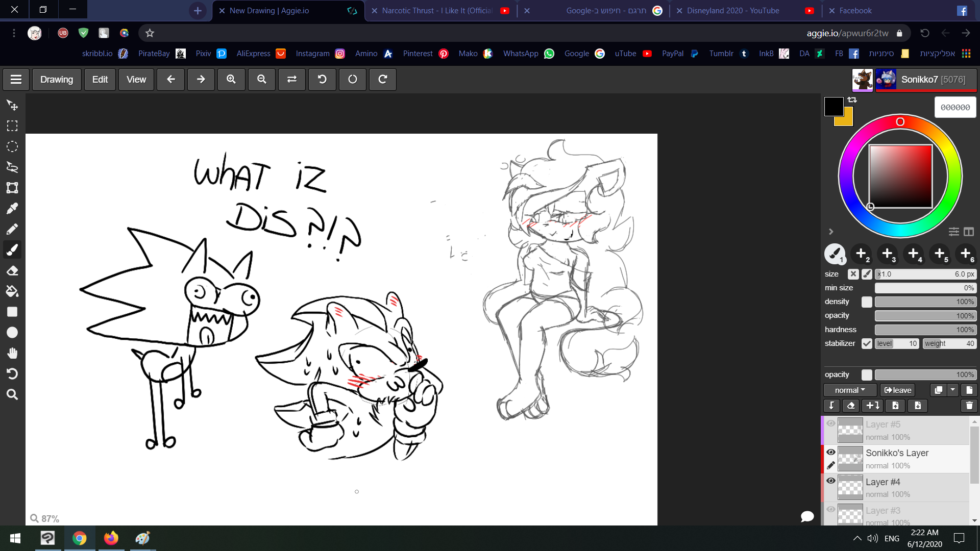Pick the hand pan tool

[x=12, y=353]
